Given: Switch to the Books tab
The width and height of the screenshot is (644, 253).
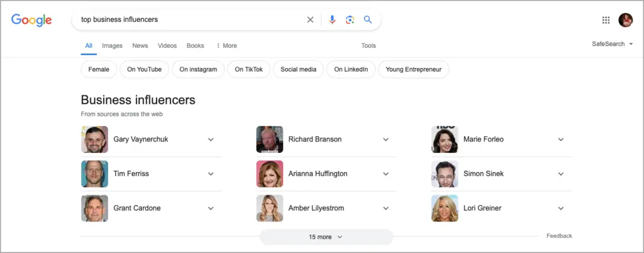Looking at the screenshot, I should coord(195,46).
